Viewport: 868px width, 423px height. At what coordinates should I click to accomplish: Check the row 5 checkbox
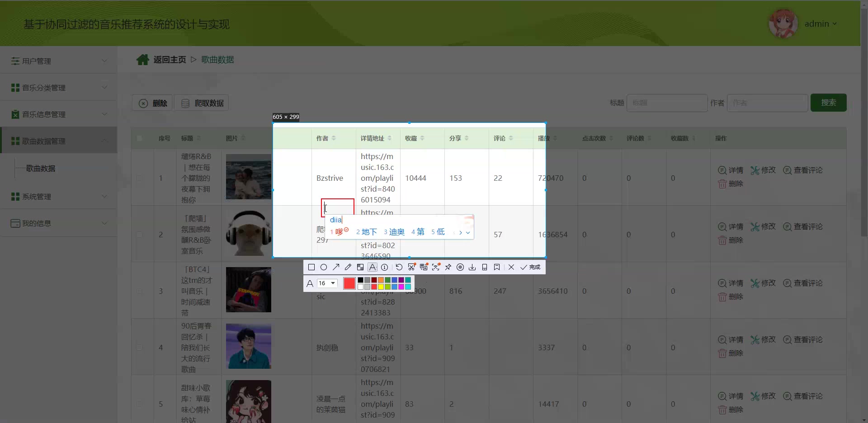tap(139, 404)
